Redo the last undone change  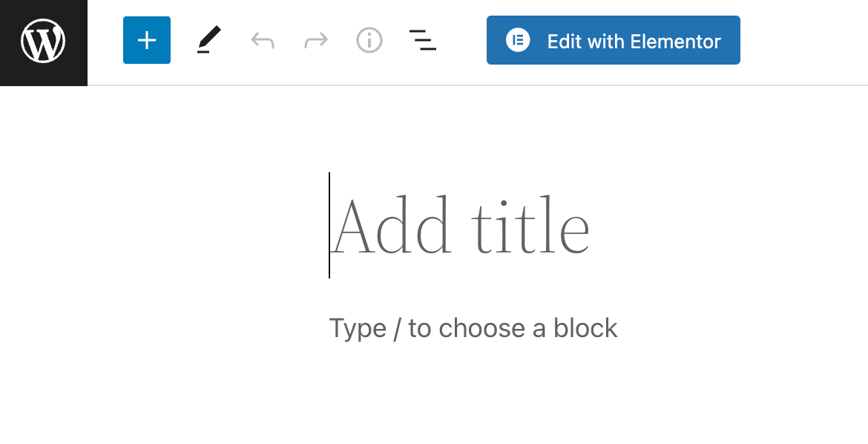point(316,40)
